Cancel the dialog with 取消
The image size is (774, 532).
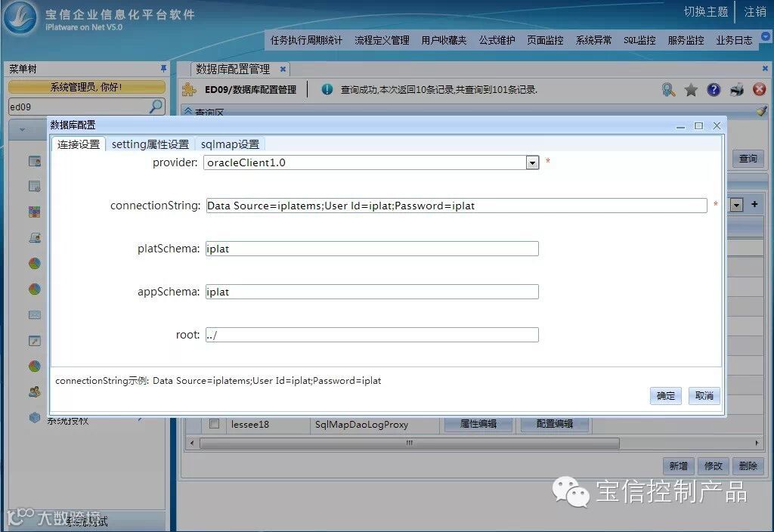coord(704,396)
